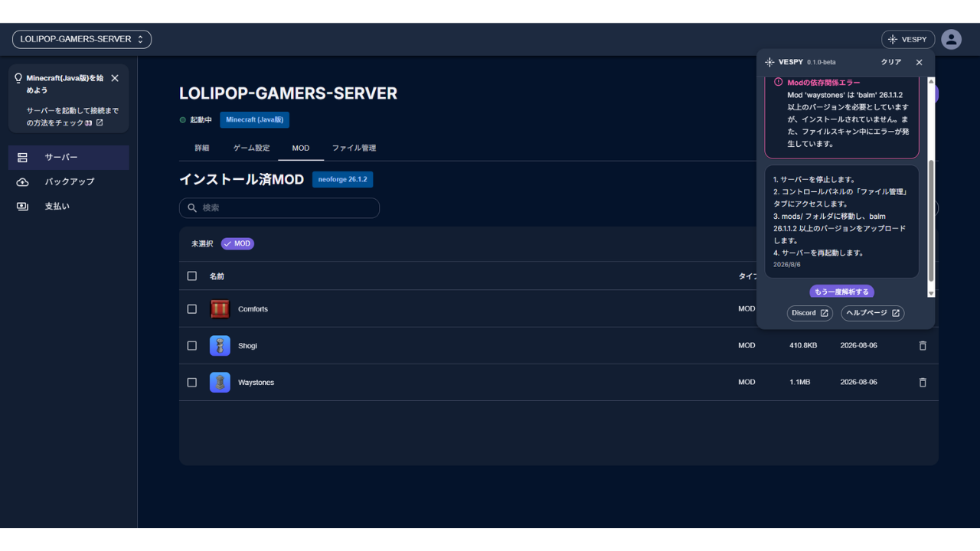Toggle the MOD filter chip
This screenshot has width=980, height=551.
click(x=237, y=244)
